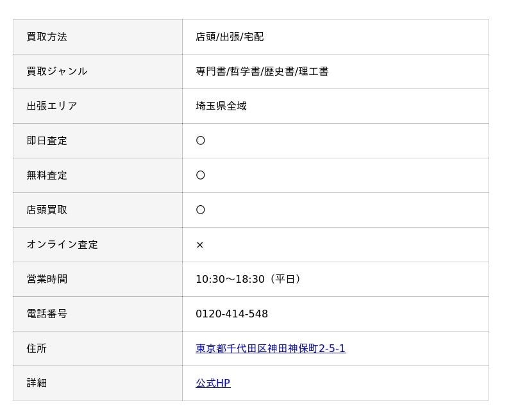Click the 営業時間 row label
Viewport: 513px width, 420px height.
pyautogui.click(x=47, y=280)
